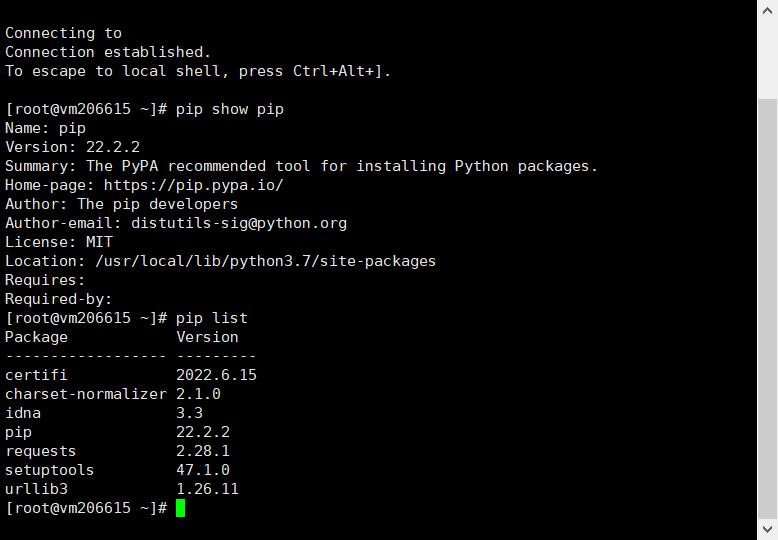Click the 'Connection established.' message

coord(108,52)
